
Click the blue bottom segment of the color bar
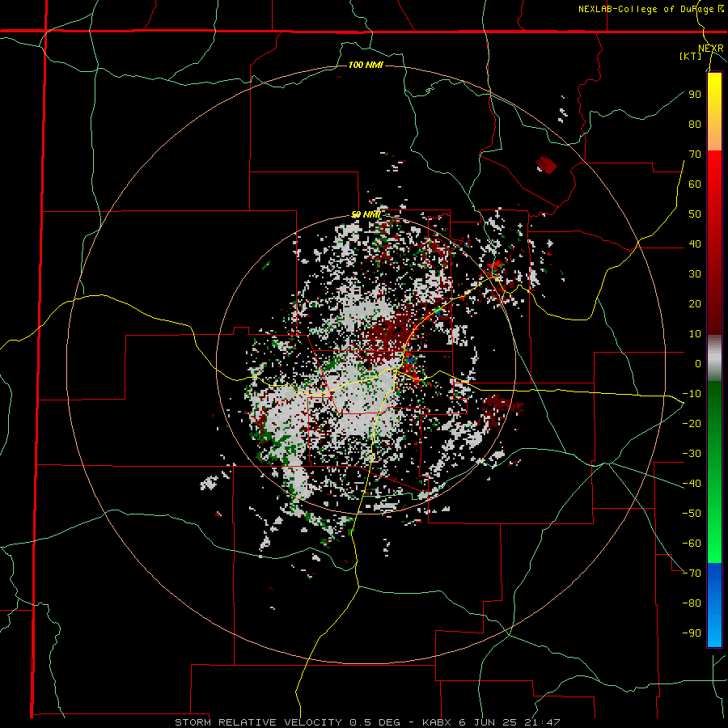[x=714, y=604]
